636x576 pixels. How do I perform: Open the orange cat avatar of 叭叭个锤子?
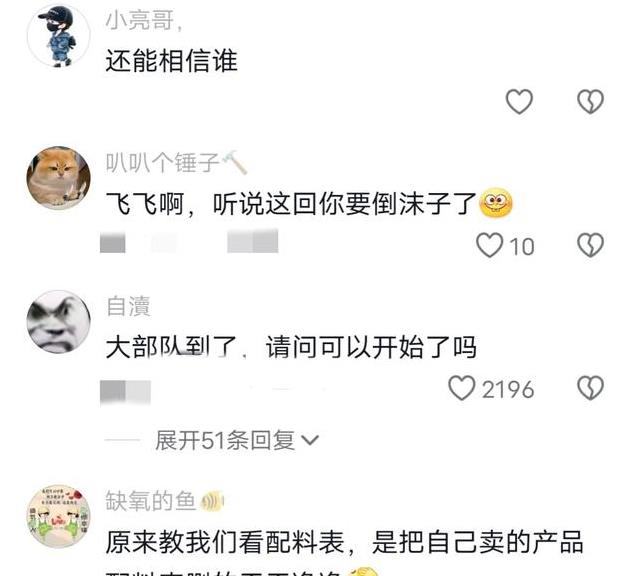(59, 178)
